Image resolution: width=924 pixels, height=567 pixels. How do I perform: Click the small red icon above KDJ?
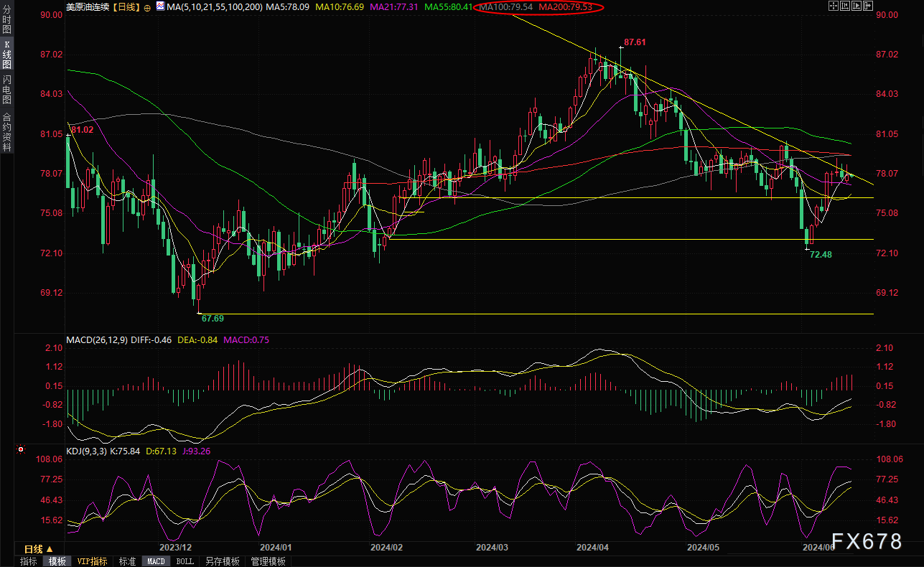coord(20,450)
